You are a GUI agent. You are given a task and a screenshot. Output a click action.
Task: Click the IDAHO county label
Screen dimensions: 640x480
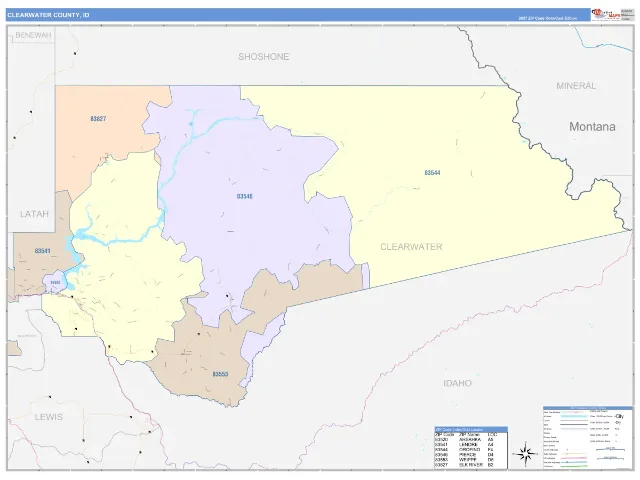[458, 383]
